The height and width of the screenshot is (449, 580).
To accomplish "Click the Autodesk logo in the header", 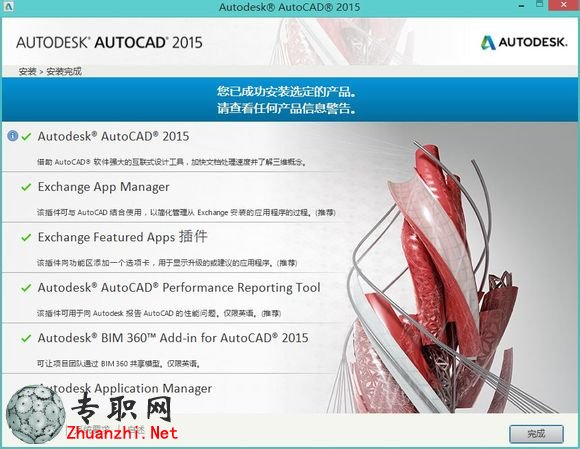I will (x=524, y=42).
